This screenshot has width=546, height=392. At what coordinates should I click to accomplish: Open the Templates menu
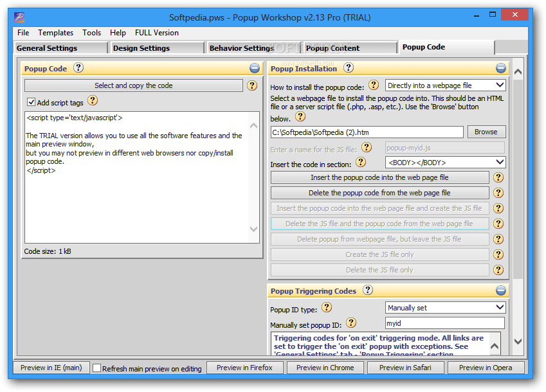pyautogui.click(x=56, y=32)
